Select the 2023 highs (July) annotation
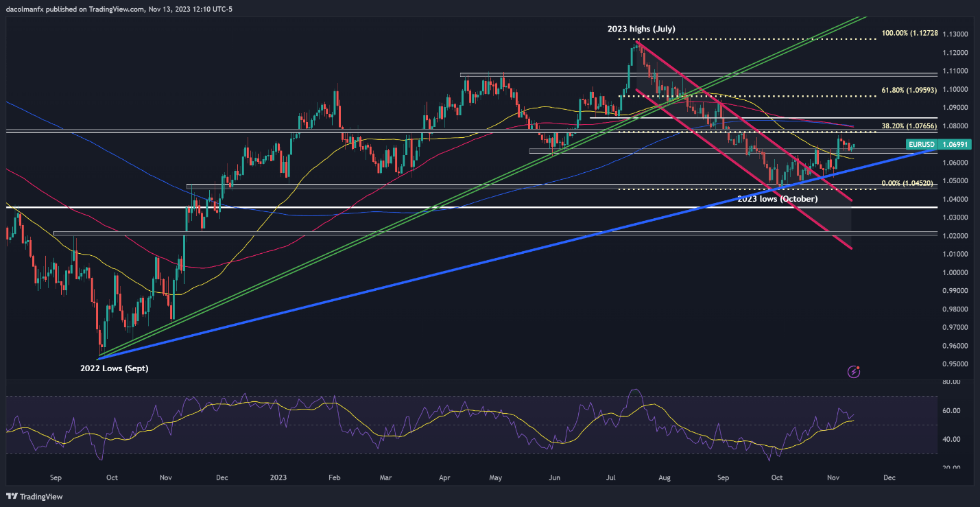 click(641, 29)
